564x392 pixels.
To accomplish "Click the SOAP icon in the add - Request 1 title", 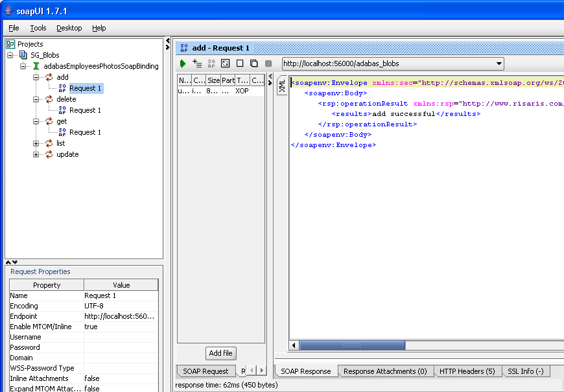I will pos(184,48).
